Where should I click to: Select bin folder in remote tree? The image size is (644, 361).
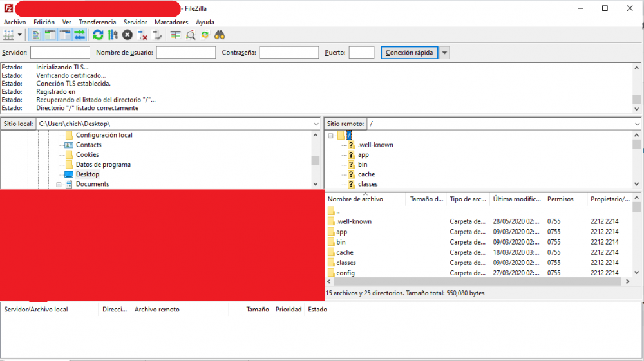point(362,165)
